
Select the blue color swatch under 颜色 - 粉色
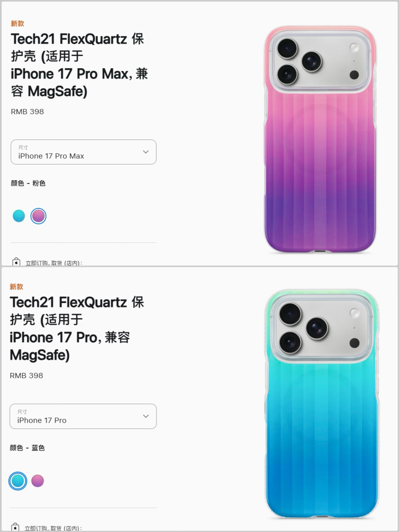click(x=19, y=216)
